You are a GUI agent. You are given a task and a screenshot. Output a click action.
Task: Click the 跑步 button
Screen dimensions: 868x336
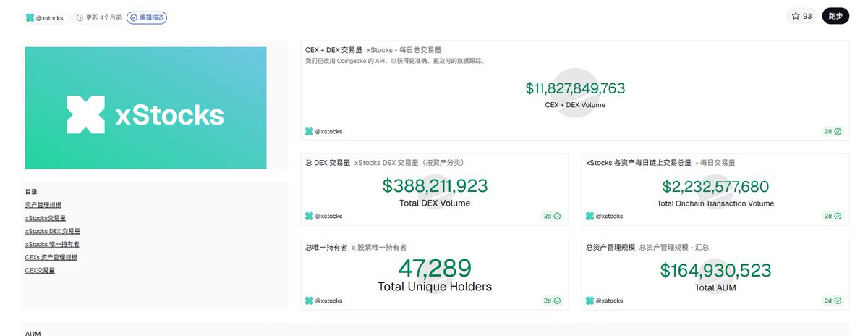tap(835, 16)
